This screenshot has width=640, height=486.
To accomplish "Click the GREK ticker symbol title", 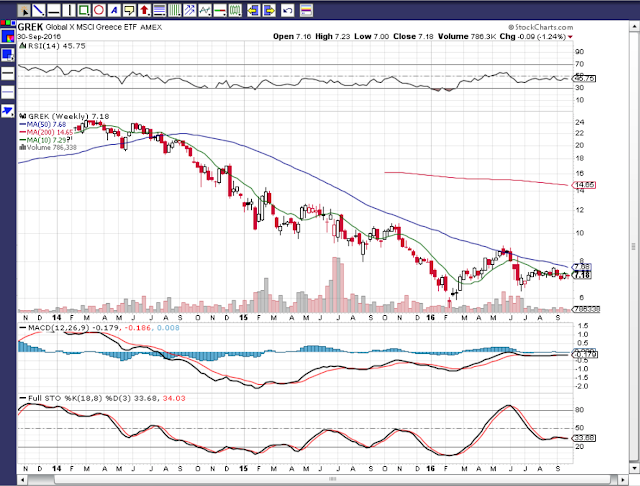I will click(30, 27).
